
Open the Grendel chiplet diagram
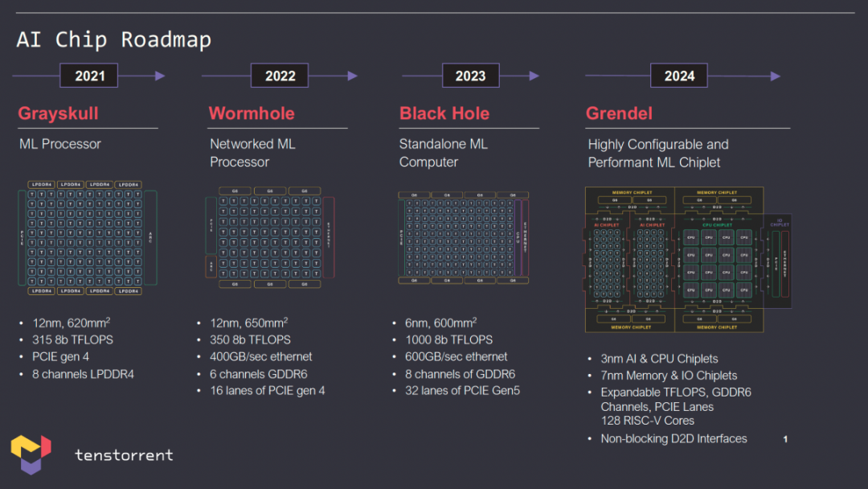point(688,260)
